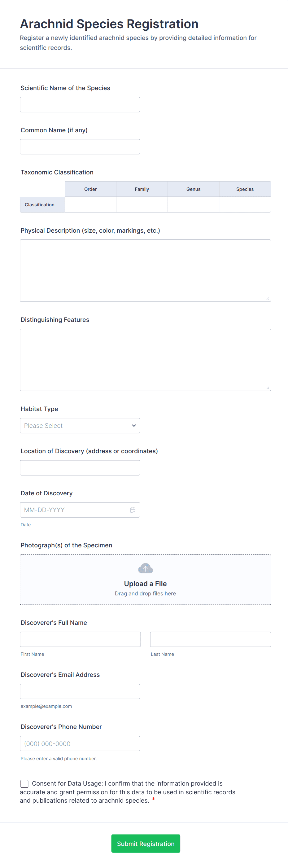This screenshot has height=868, width=288.
Task: Click the discoverer's First Name field
Action: coord(80,639)
